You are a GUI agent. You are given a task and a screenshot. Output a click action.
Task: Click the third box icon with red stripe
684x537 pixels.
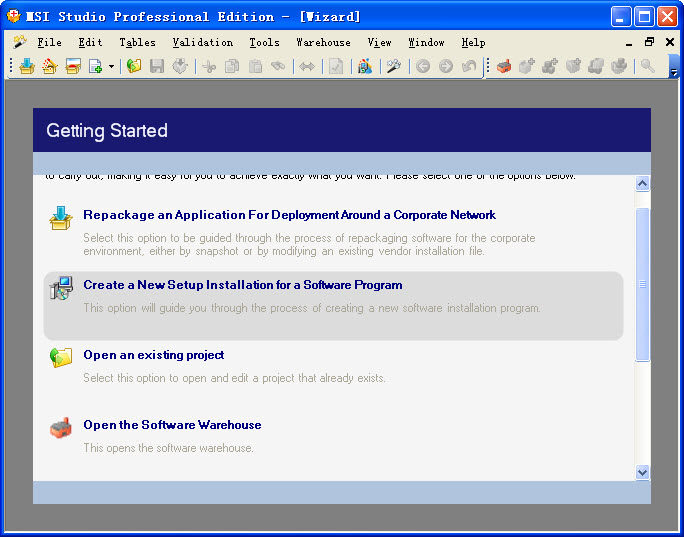click(x=72, y=67)
